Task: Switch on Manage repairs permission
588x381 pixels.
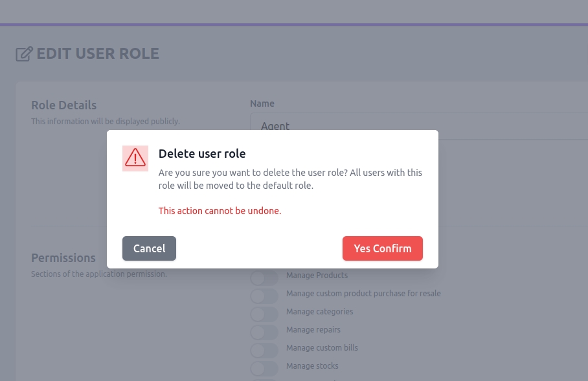Action: 264,332
